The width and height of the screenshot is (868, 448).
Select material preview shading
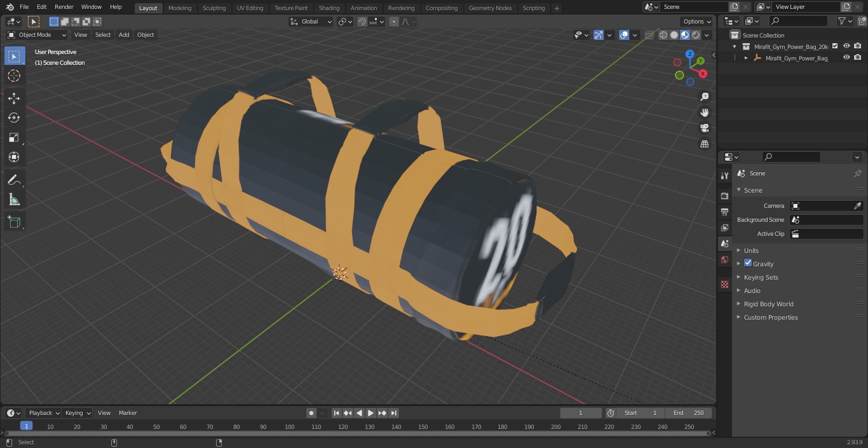click(685, 35)
